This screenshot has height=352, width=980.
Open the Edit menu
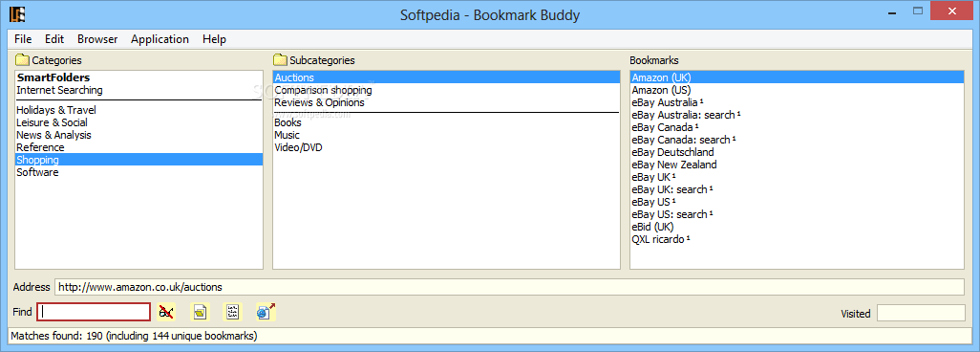(54, 39)
